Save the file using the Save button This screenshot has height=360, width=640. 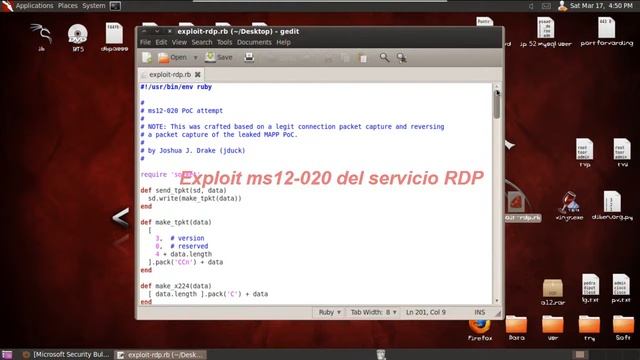219,58
